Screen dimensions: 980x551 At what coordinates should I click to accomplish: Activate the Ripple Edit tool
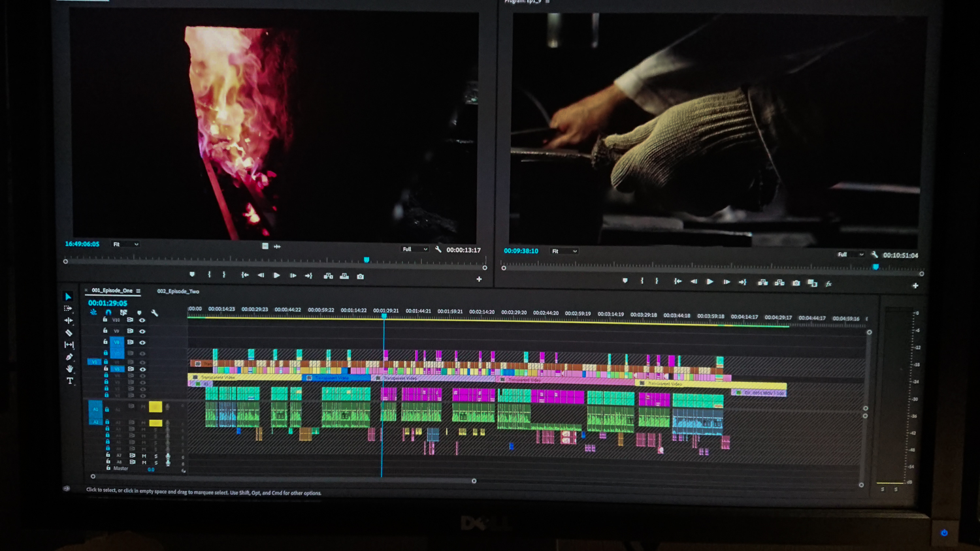click(x=69, y=321)
